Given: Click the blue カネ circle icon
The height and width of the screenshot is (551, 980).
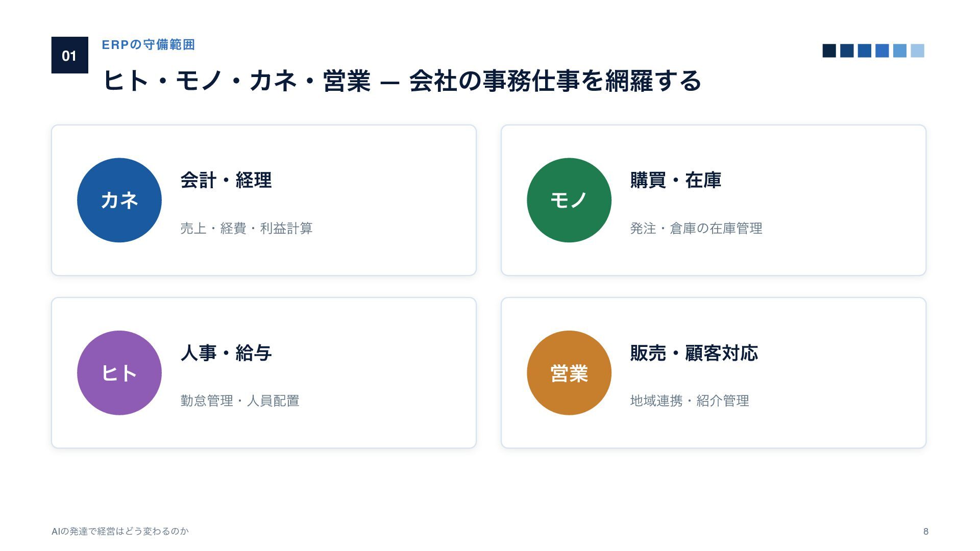Looking at the screenshot, I should [119, 200].
